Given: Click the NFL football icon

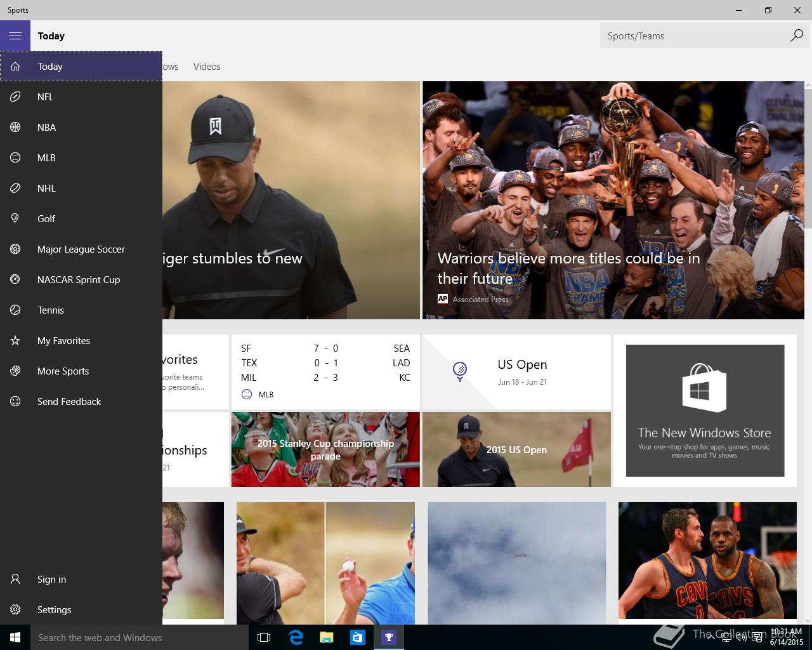Looking at the screenshot, I should tap(15, 96).
